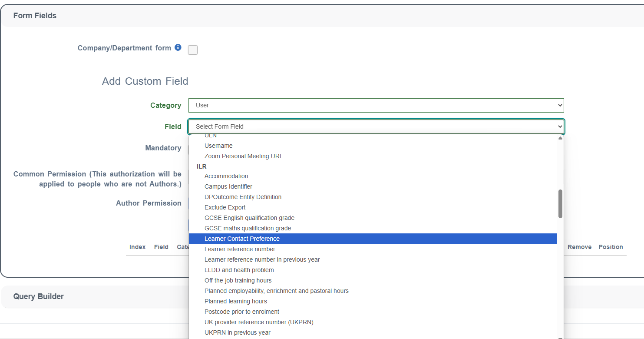
Task: Select the Planned learning hours option
Action: [x=373, y=301]
